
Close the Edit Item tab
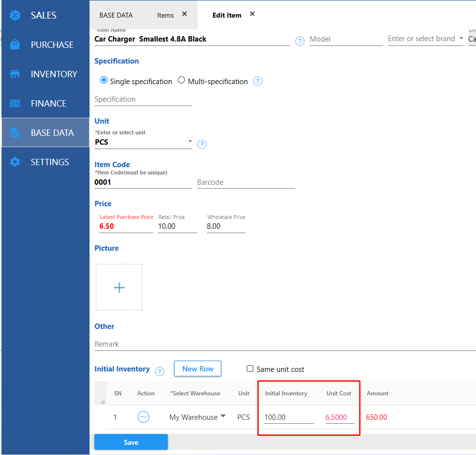pyautogui.click(x=252, y=14)
